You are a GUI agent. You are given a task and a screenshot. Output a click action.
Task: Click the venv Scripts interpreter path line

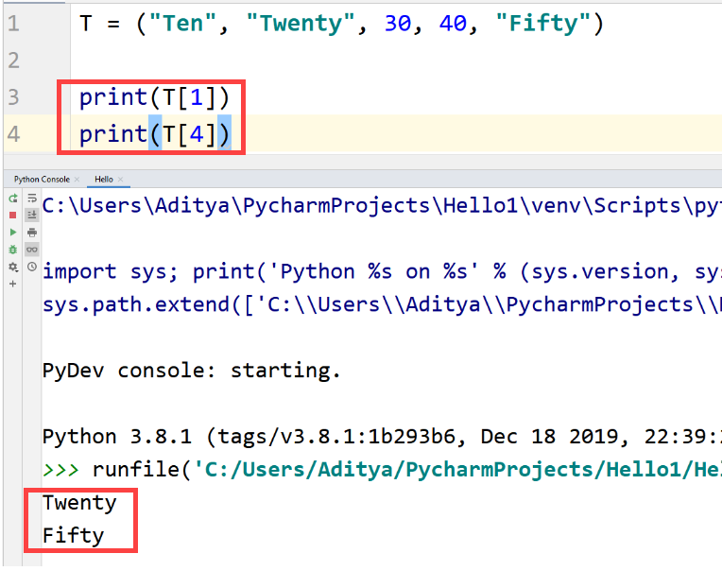point(382,206)
